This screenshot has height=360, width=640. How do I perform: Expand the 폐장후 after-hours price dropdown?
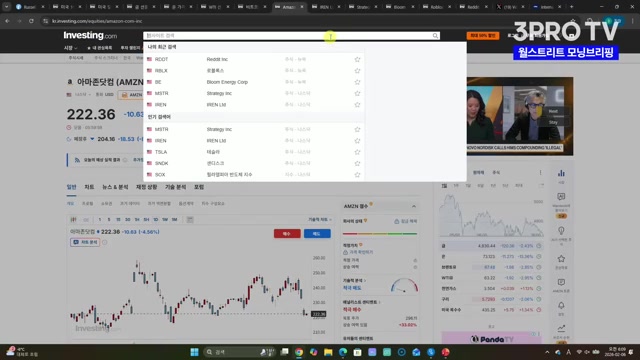click(92, 139)
